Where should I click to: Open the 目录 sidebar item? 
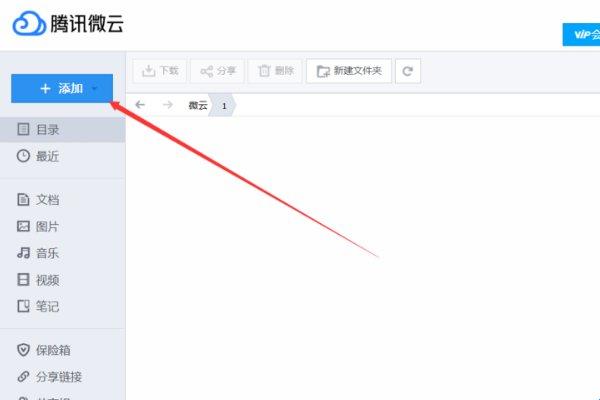point(62,129)
